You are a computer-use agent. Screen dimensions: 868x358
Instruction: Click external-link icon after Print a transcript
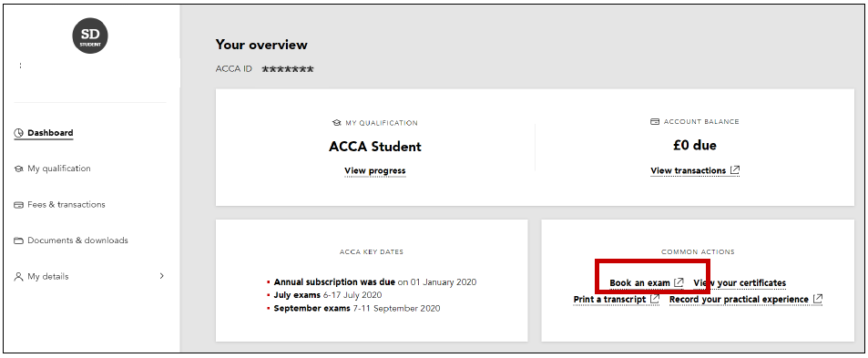point(654,299)
